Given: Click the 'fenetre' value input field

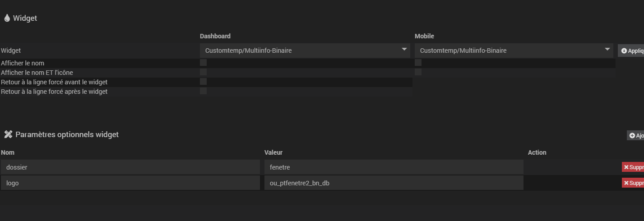Looking at the screenshot, I should pyautogui.click(x=394, y=167).
